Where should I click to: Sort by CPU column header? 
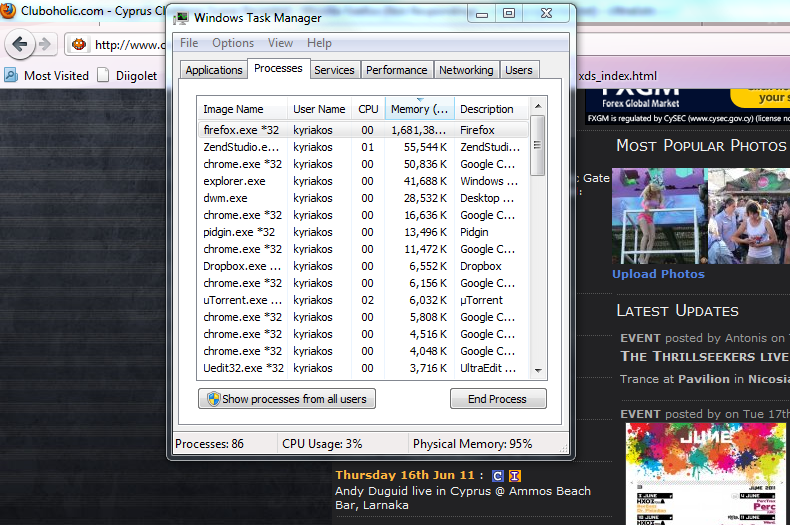[368, 109]
